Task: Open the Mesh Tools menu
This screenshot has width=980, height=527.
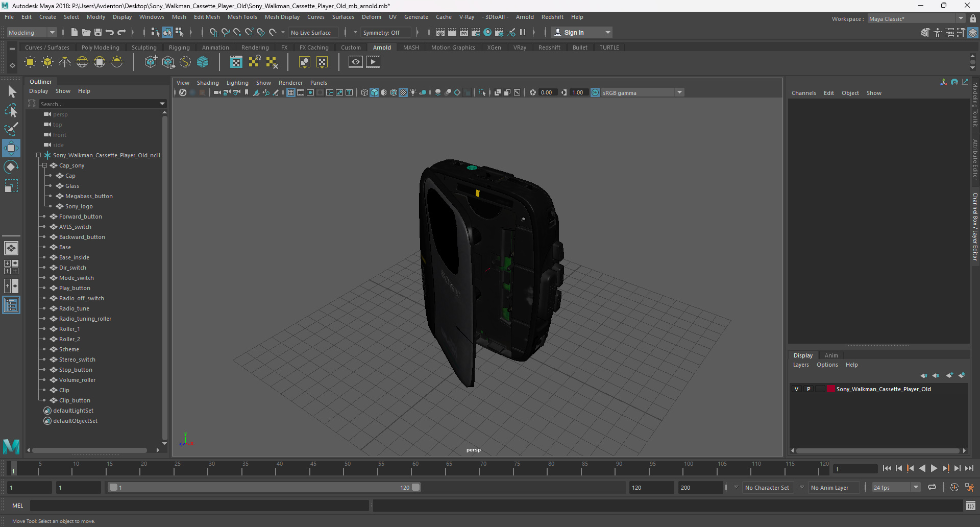Action: point(242,17)
